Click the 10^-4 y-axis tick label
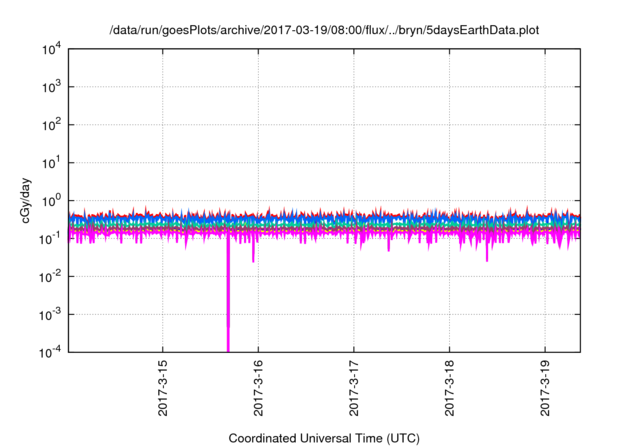 (x=51, y=352)
